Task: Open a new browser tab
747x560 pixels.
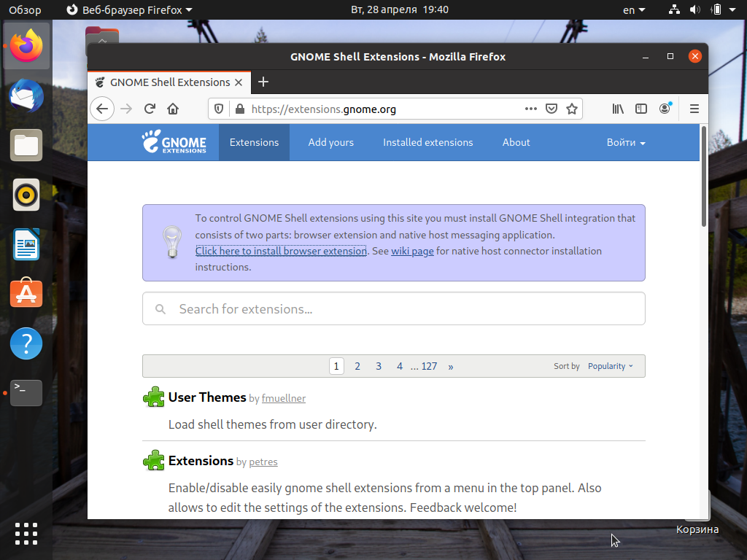Action: 263,82
